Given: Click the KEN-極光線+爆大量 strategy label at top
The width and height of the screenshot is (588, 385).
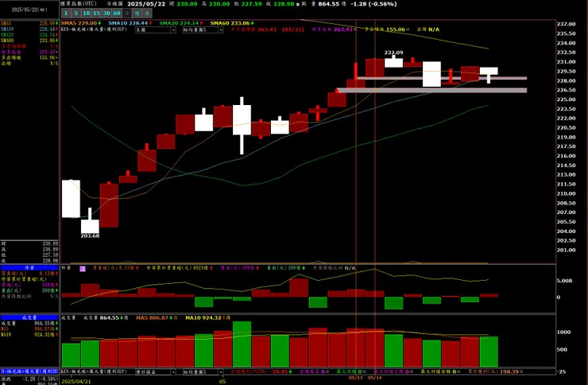Looking at the screenshot, I should [94, 29].
